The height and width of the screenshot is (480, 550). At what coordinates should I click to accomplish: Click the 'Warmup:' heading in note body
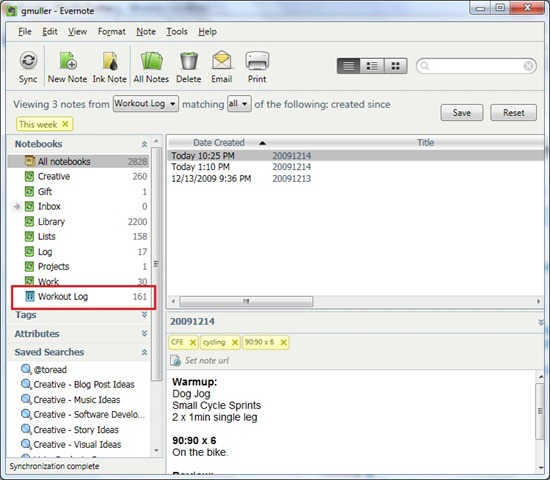pyautogui.click(x=195, y=382)
